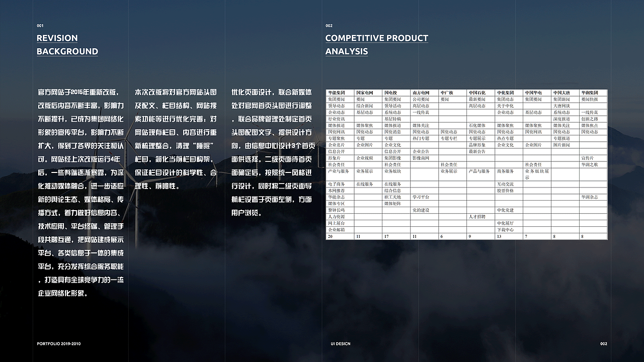
Task: Click the 企业视频 table cell
Action: tap(368, 158)
